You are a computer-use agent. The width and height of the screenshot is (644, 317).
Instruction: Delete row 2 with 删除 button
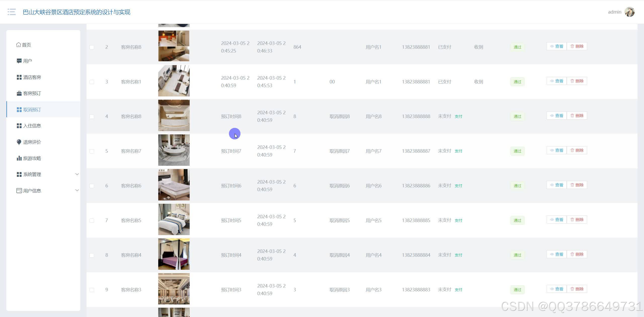[x=577, y=46]
